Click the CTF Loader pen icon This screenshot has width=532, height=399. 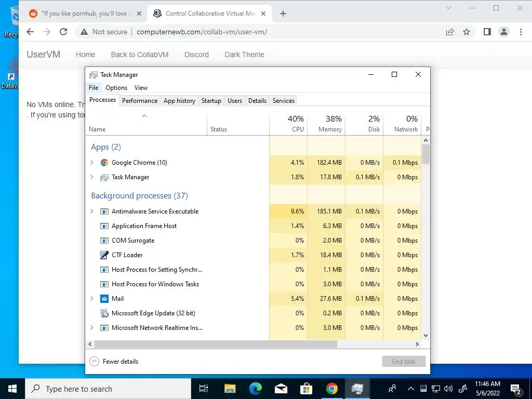pos(104,255)
